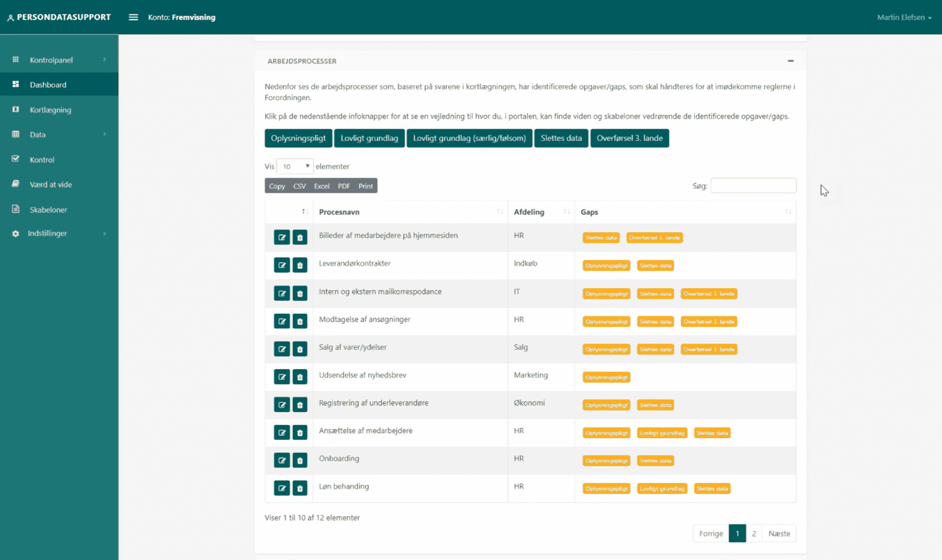Click the Slettes data info button

[x=561, y=138]
